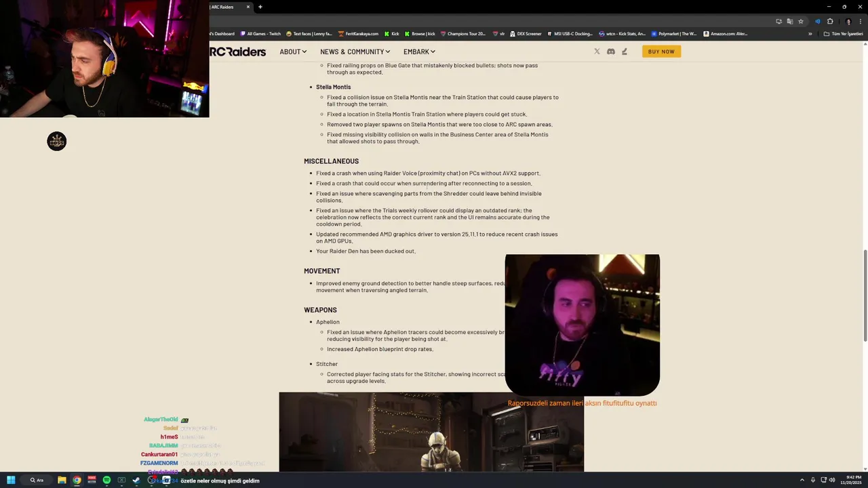Click the translate page icon in address bar
The width and height of the screenshot is (868, 488).
pos(789,21)
